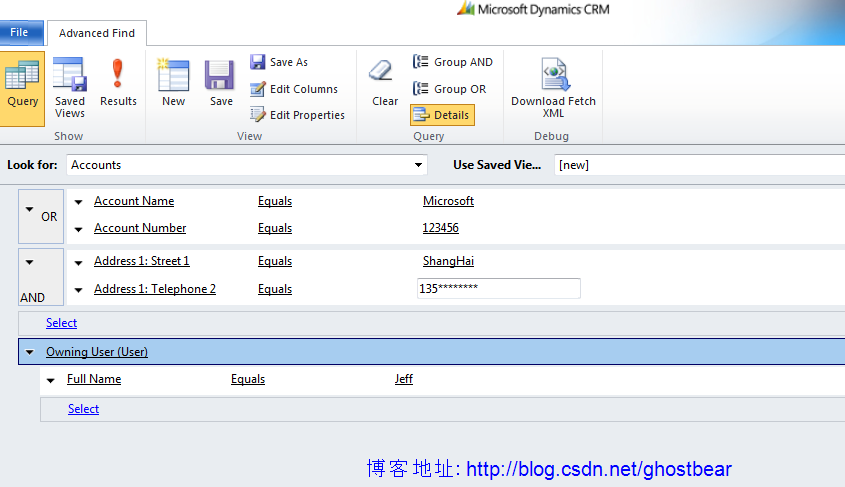Click Select link under Full Name

coord(84,409)
